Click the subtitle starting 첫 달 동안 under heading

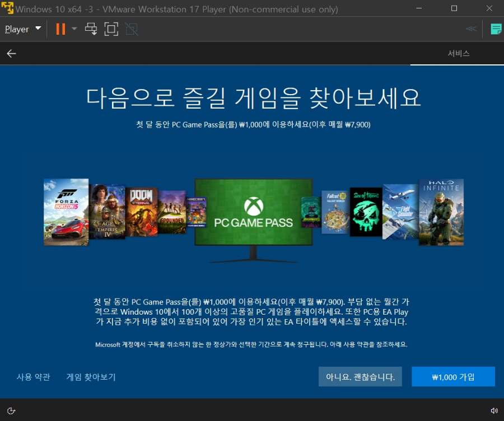pyautogui.click(x=253, y=125)
